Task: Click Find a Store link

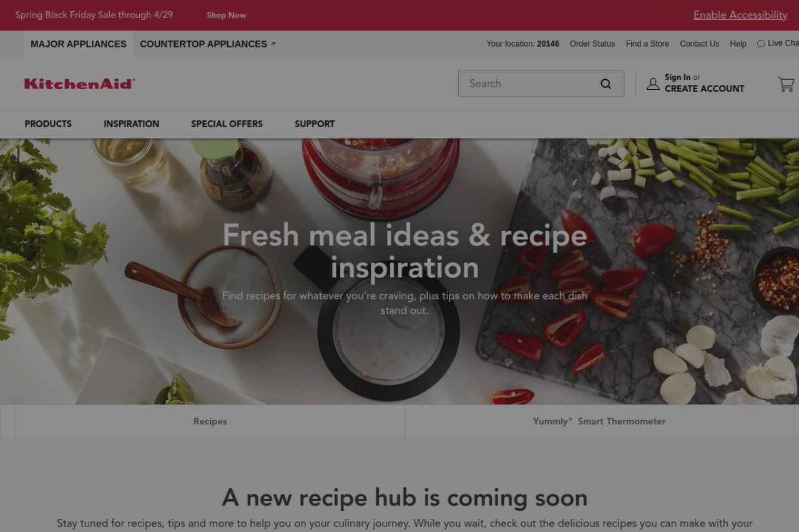Action: 647,44
